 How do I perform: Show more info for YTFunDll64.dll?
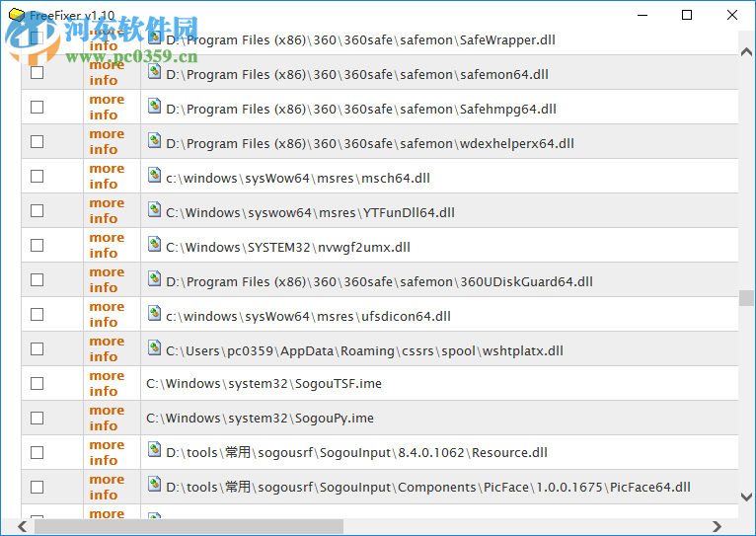[107, 210]
